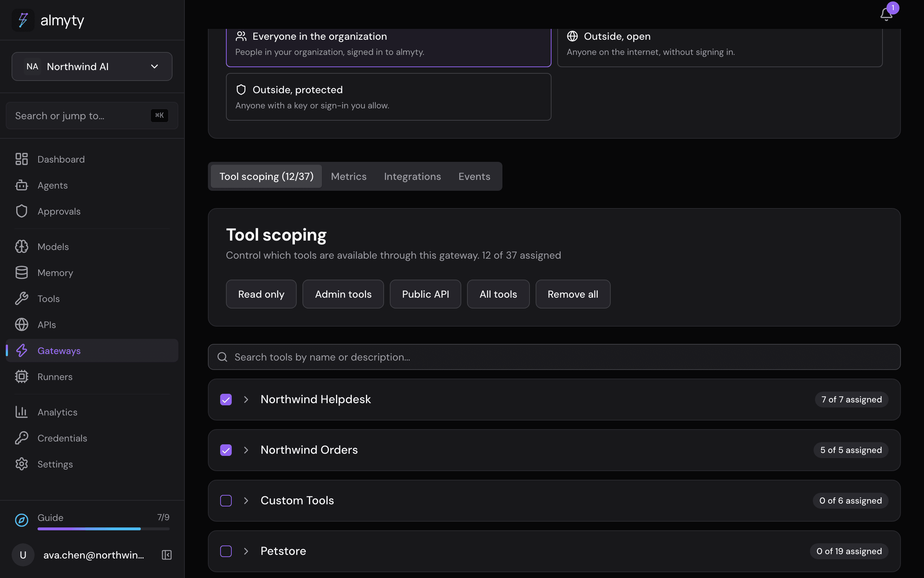This screenshot has width=924, height=578.
Task: Click the Search tools by name field
Action: (x=554, y=357)
